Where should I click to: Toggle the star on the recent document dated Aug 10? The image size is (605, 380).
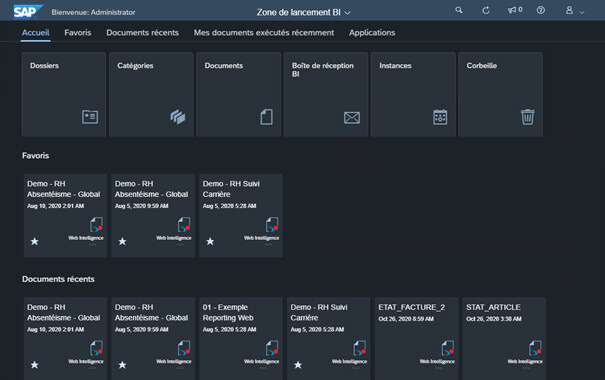click(35, 365)
